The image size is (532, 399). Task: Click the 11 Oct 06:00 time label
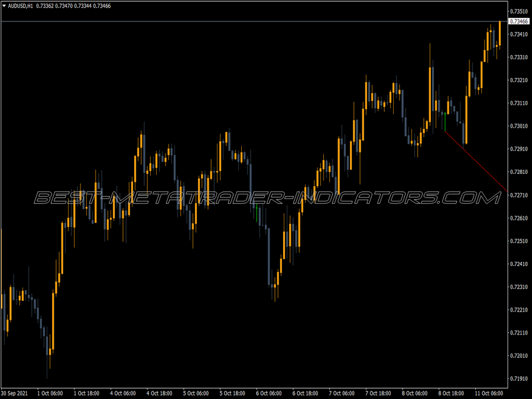[x=491, y=392]
